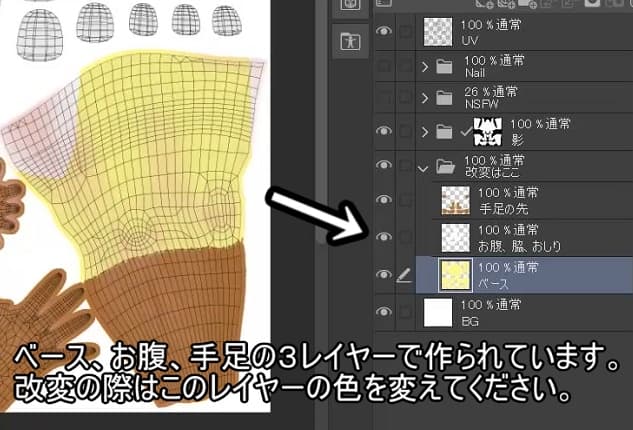Open the material icon with figure in sidebar
Screen dimensions: 633x430
tap(350, 42)
